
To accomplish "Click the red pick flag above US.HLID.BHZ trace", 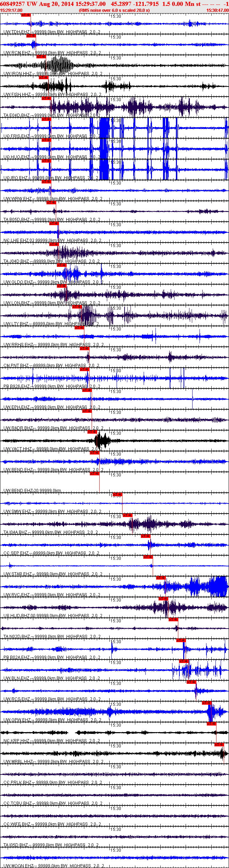I will pos(163,599).
